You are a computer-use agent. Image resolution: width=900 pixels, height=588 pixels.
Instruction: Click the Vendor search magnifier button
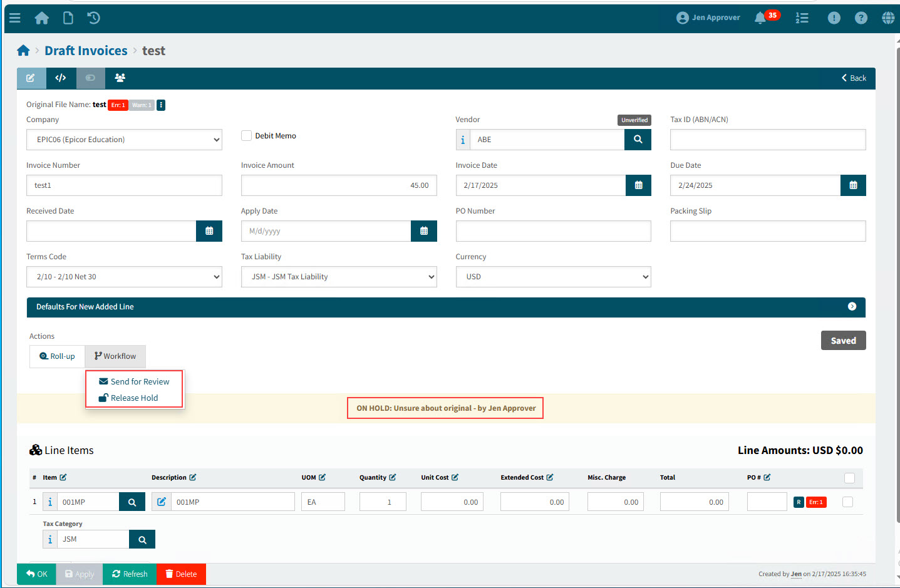pos(638,140)
